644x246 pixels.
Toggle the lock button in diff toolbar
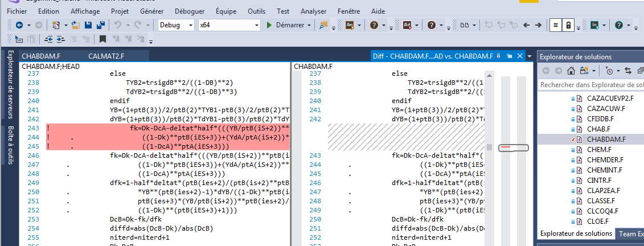coord(568,25)
